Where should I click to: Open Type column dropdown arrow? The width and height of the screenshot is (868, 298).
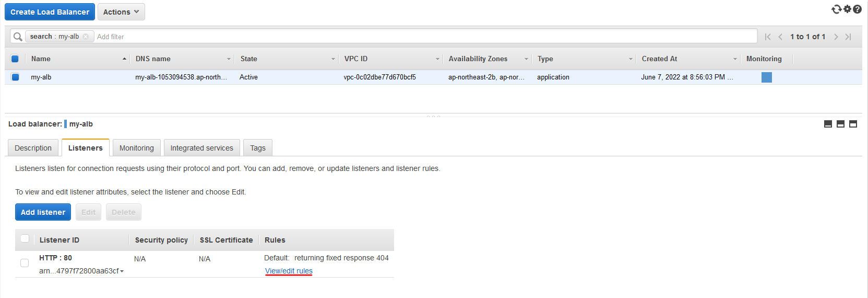[x=631, y=59]
